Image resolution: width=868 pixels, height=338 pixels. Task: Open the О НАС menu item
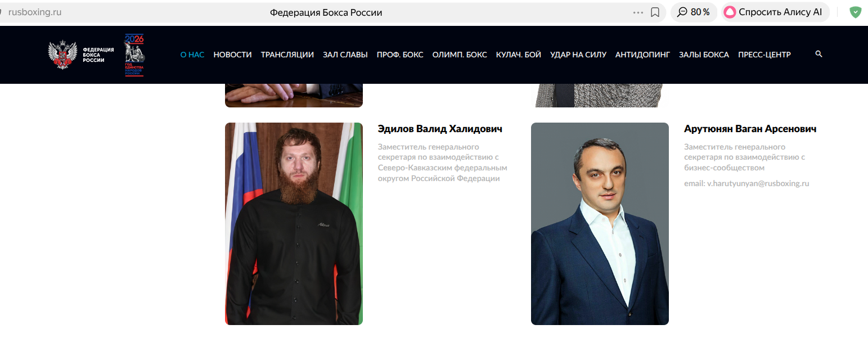point(192,55)
